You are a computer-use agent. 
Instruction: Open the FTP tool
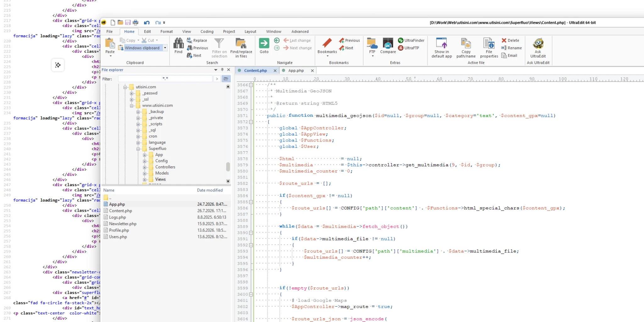pos(372,43)
